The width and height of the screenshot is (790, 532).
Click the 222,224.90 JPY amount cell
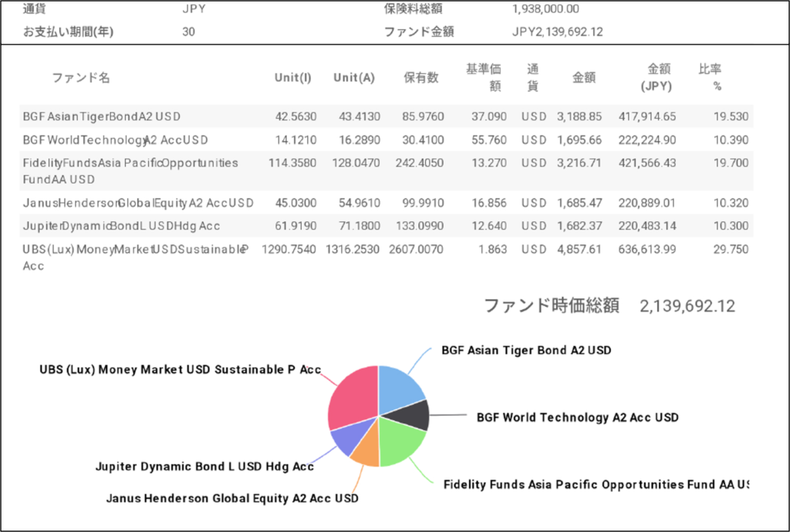tap(647, 140)
